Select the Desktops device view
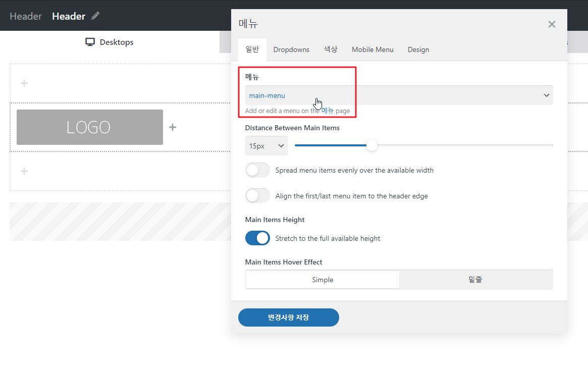This screenshot has width=588, height=372. pos(110,42)
